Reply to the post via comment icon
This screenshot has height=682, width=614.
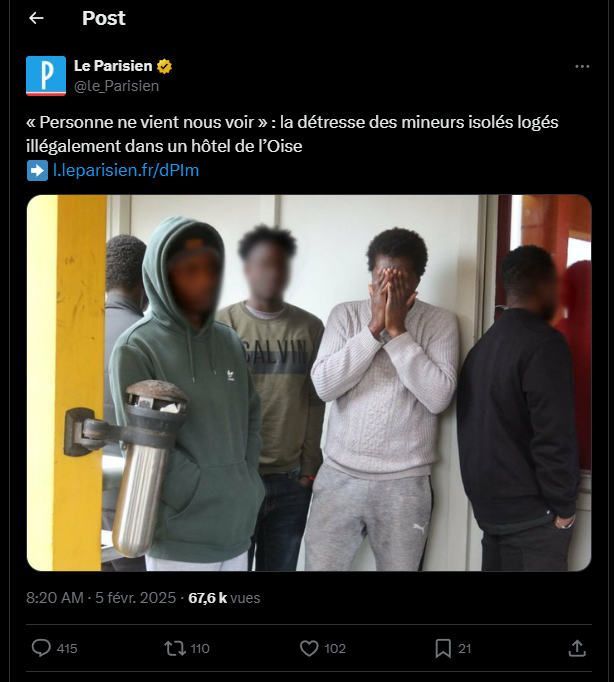click(41, 648)
